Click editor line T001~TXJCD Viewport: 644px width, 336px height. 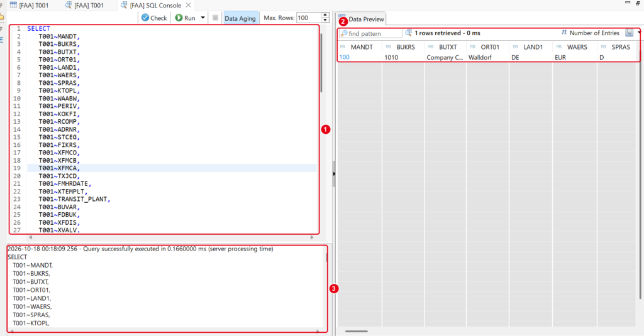59,176
